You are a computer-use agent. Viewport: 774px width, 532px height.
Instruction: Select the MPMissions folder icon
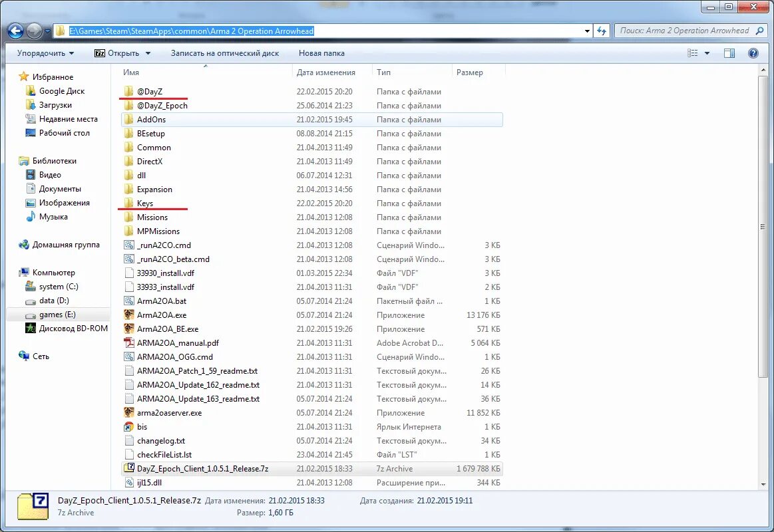[x=129, y=231]
